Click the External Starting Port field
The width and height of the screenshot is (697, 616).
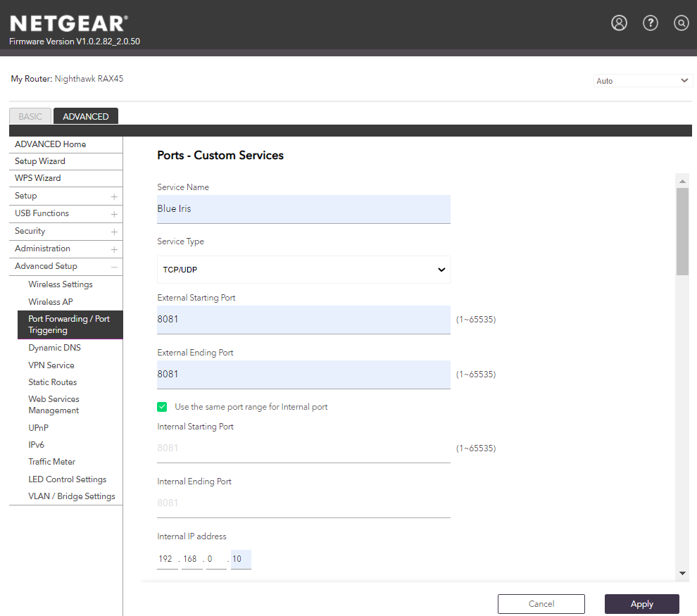(x=303, y=319)
